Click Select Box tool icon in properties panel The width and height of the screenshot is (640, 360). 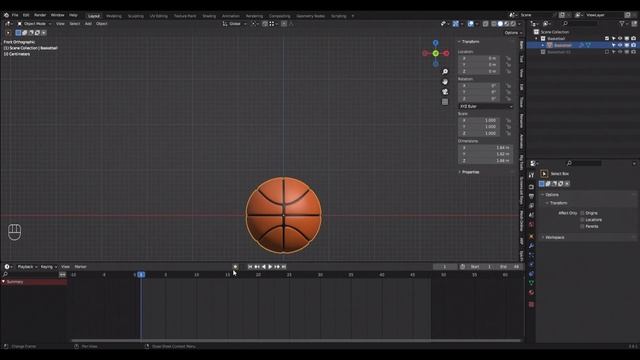[x=544, y=174]
